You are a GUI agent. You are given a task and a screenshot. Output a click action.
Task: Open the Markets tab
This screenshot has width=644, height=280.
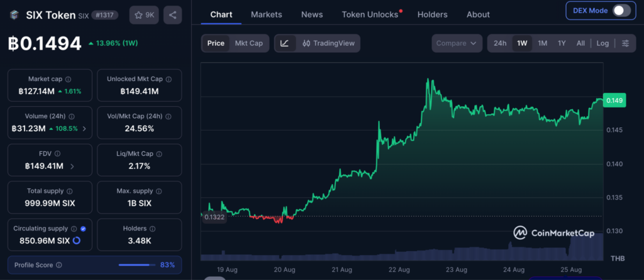[x=266, y=14]
